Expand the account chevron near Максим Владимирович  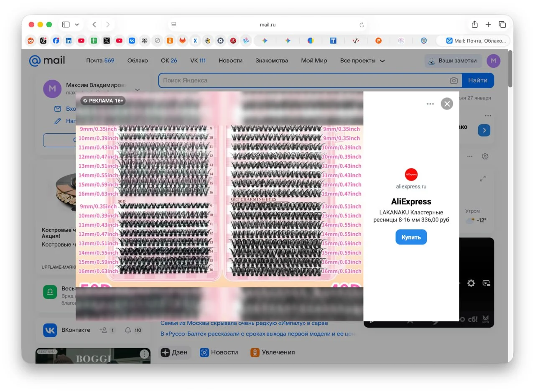(x=138, y=89)
